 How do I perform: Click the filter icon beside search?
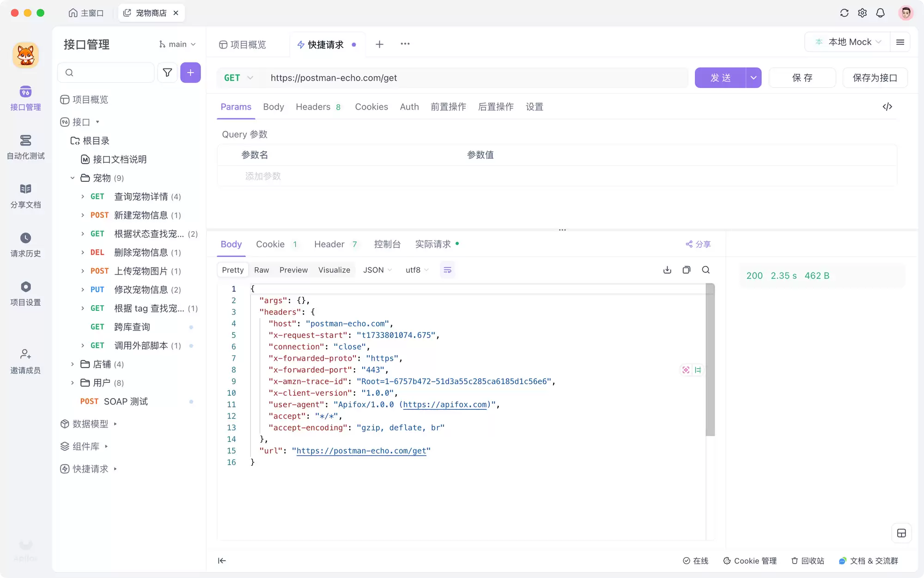(167, 73)
